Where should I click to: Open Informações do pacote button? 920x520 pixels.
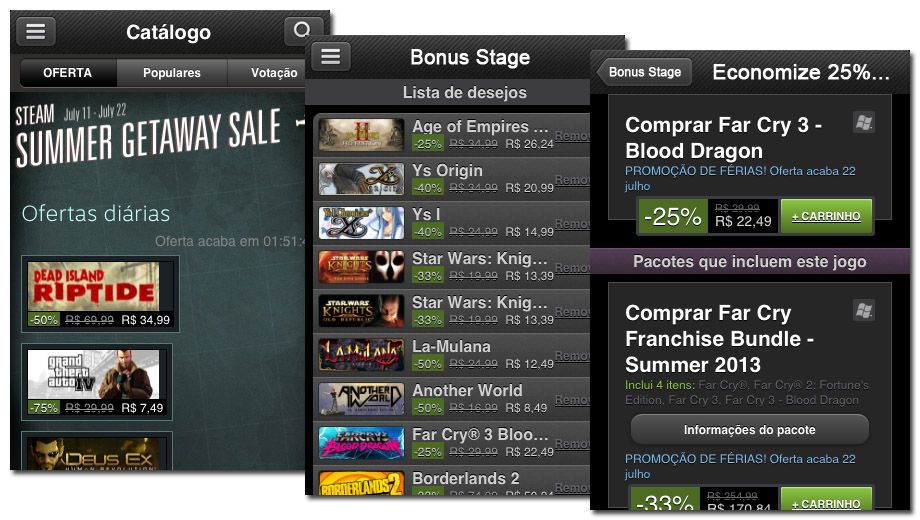[x=749, y=430]
